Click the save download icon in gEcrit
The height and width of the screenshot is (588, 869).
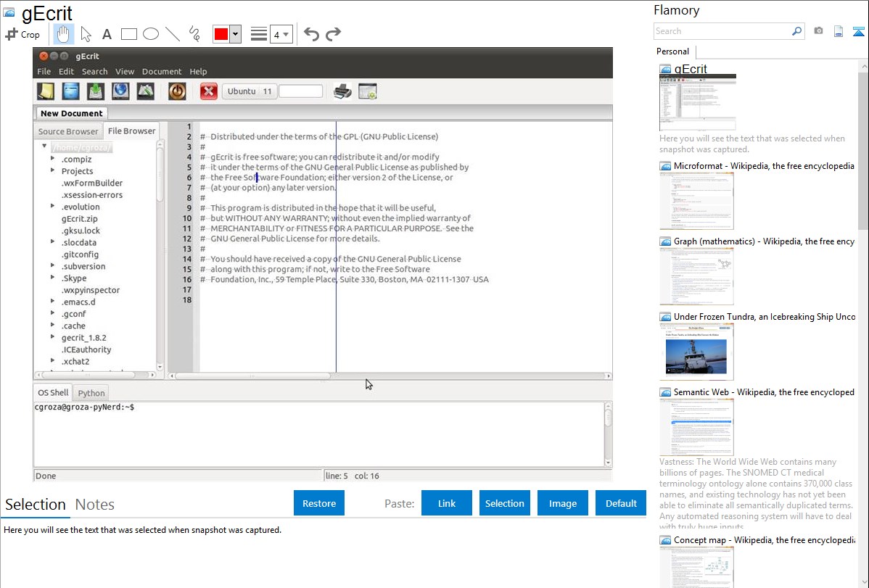click(x=96, y=91)
